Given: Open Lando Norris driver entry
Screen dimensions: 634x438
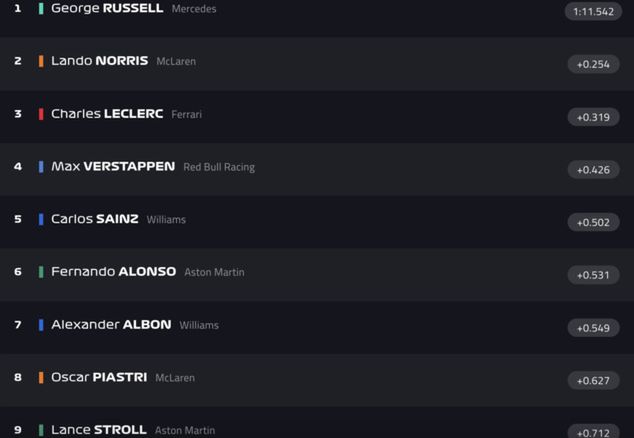Looking at the screenshot, I should [99, 61].
